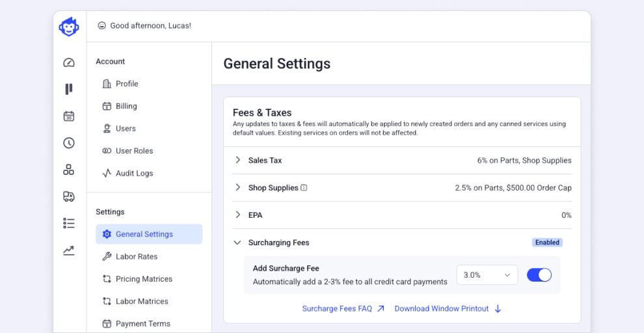This screenshot has width=644, height=333.
Task: Open the calendar icon in sidebar
Action: [x=68, y=116]
